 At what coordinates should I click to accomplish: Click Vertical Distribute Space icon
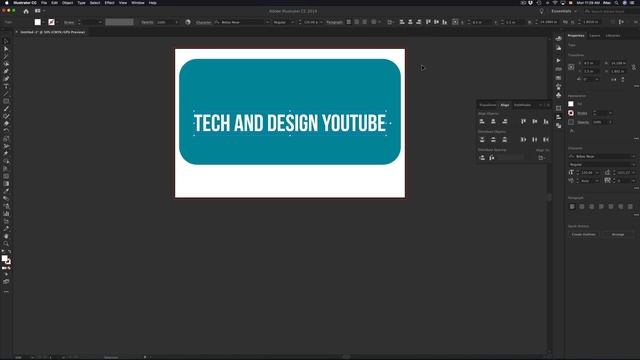click(x=482, y=158)
